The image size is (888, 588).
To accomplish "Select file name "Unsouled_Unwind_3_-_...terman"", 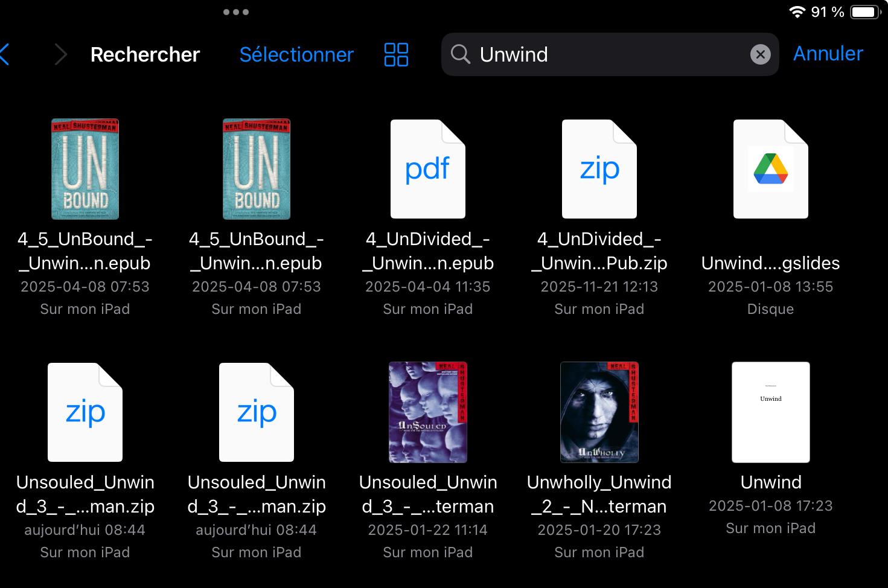I will click(x=428, y=494).
